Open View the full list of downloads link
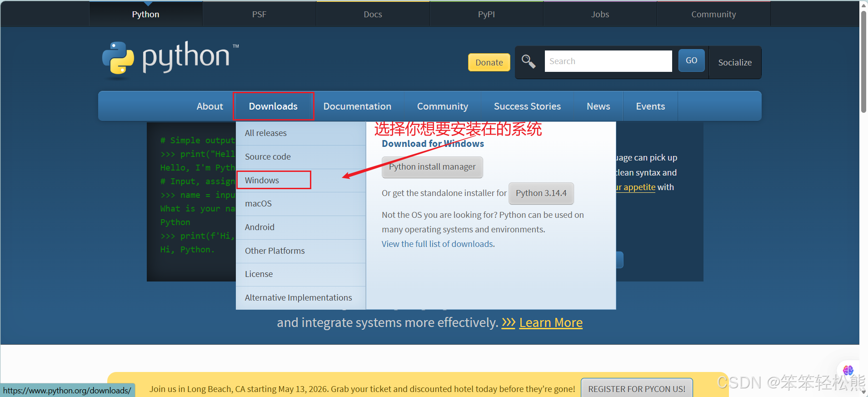Image resolution: width=868 pixels, height=397 pixels. 438,244
